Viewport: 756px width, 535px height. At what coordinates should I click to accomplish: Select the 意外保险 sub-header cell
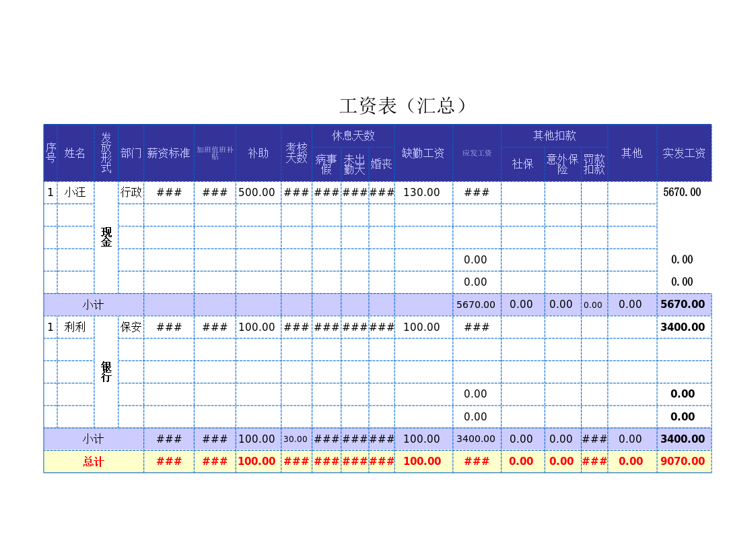tap(562, 164)
